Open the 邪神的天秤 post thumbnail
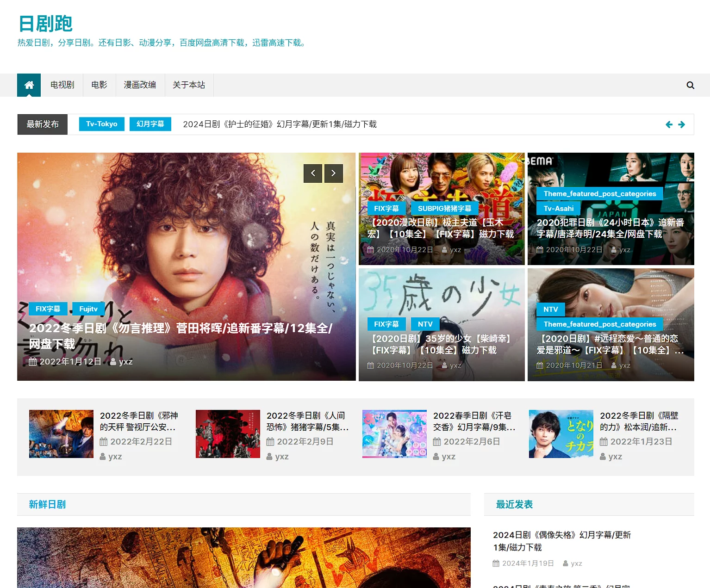Image resolution: width=710 pixels, height=588 pixels. click(x=61, y=434)
